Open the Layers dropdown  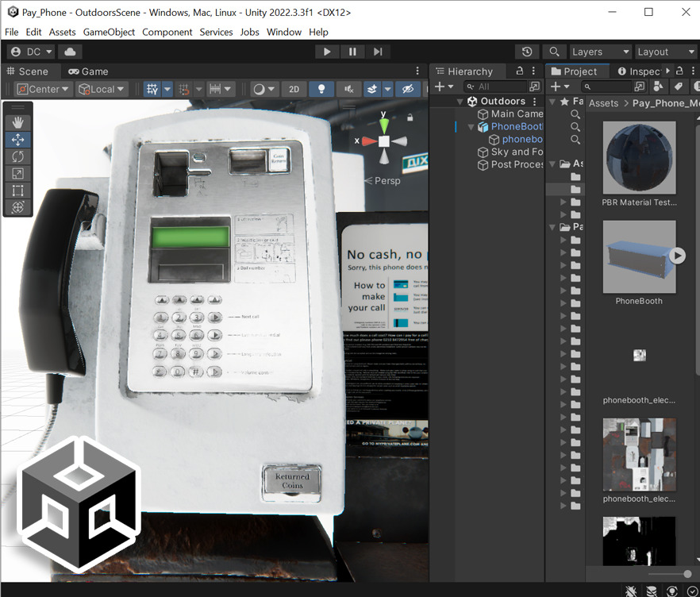click(x=599, y=51)
